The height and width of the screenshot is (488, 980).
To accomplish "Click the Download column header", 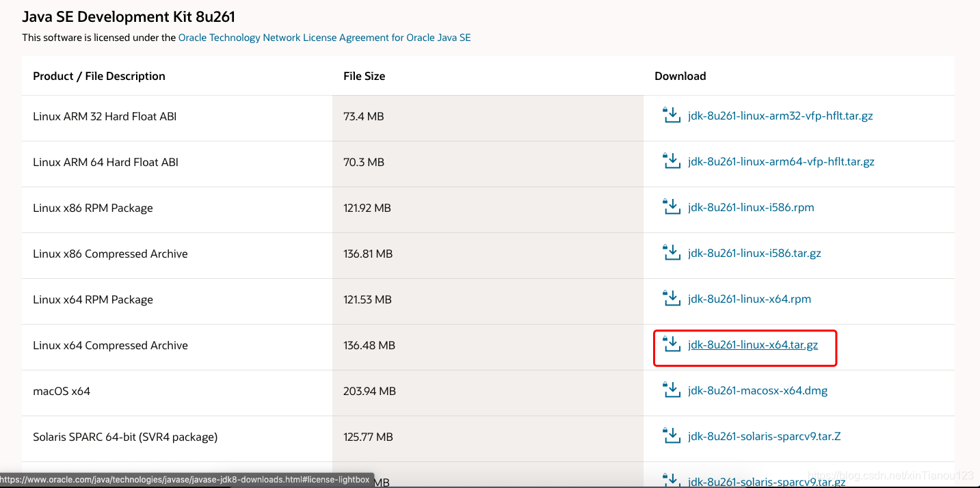I will pyautogui.click(x=680, y=76).
